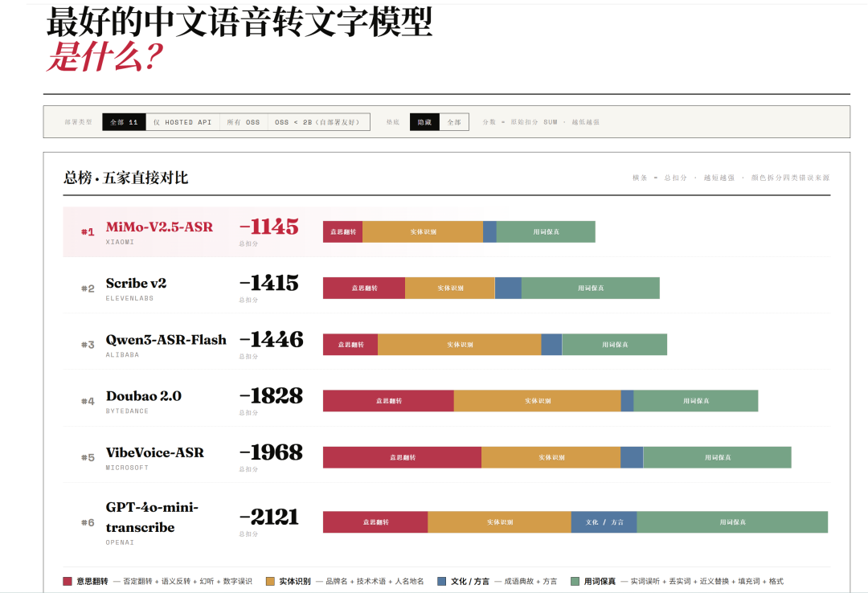The width and height of the screenshot is (868, 593).
Task: Click VibeVoice-ASR's green 用词保真 segment
Action: coord(718,457)
